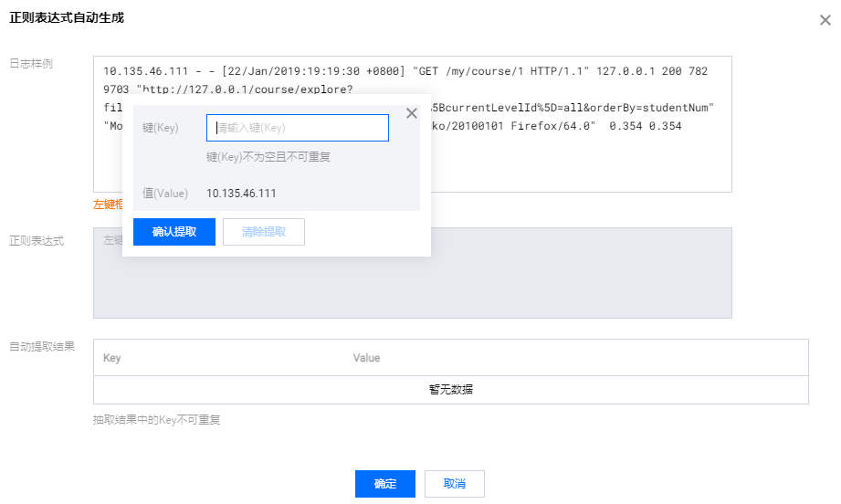Click the Key column header in results table
This screenshot has width=841, height=504.
click(x=112, y=358)
